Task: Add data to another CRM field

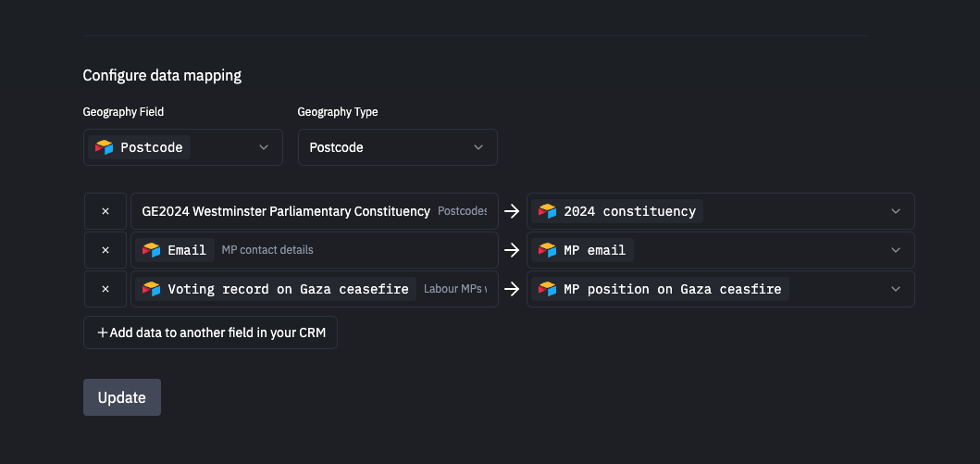Action: point(210,332)
